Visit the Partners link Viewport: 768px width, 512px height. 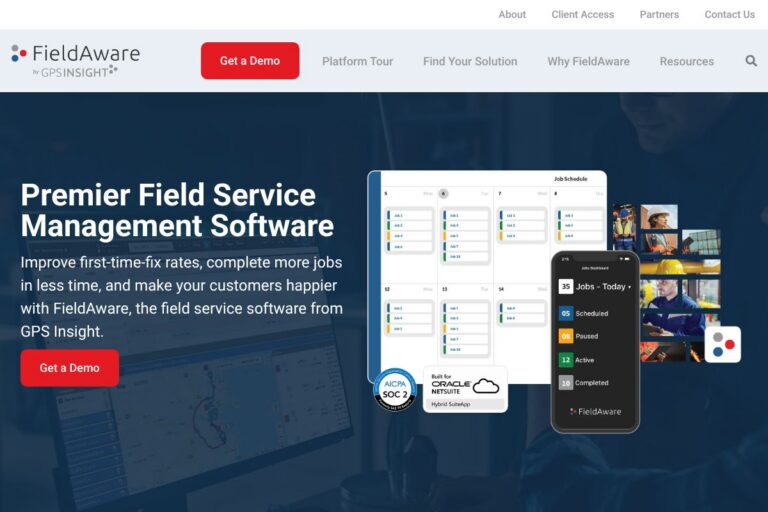(x=659, y=14)
